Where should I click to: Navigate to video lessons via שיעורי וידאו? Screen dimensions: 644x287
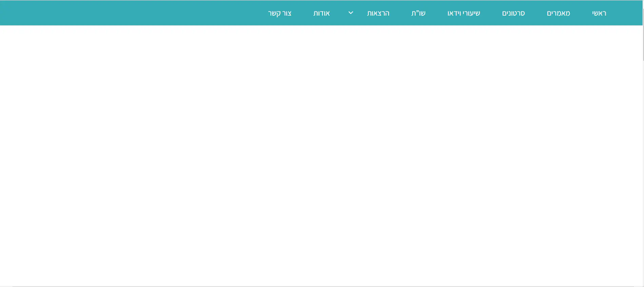tap(464, 13)
